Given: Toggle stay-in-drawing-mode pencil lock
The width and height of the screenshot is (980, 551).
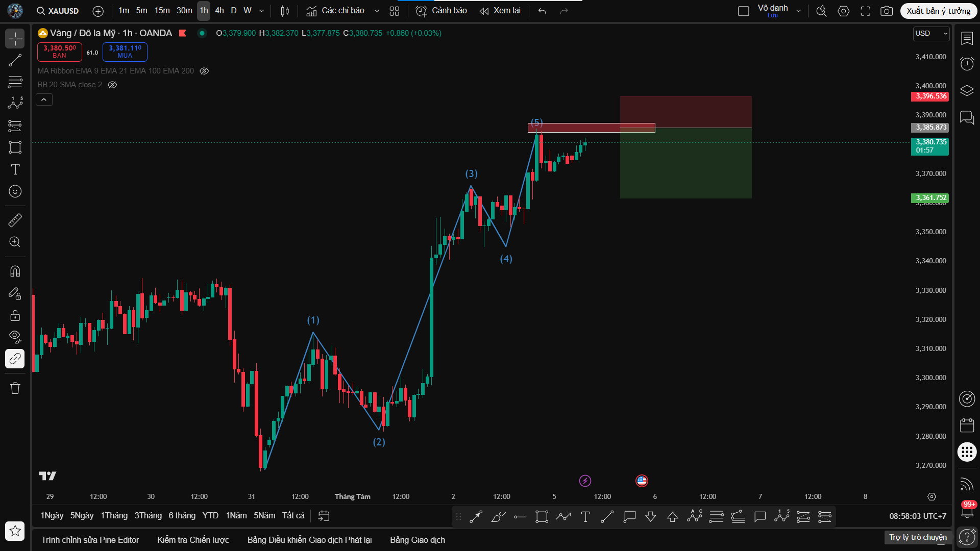Looking at the screenshot, I should click(x=15, y=293).
